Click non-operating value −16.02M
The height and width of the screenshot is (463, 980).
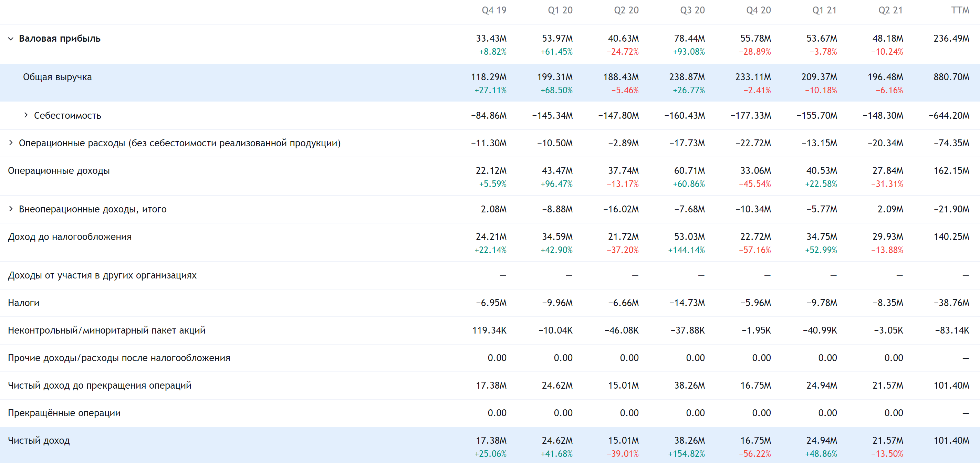coord(621,209)
